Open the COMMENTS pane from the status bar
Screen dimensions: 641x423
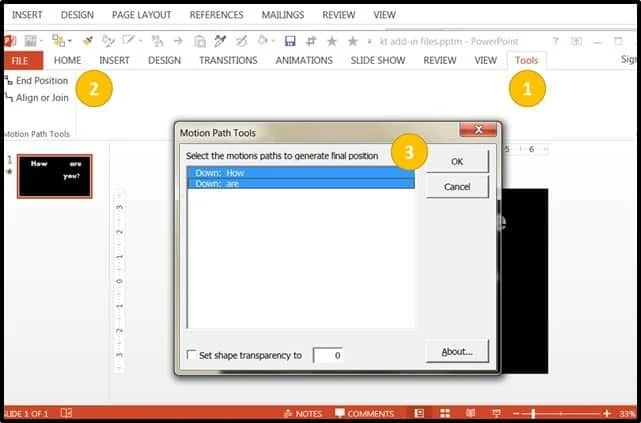(364, 414)
